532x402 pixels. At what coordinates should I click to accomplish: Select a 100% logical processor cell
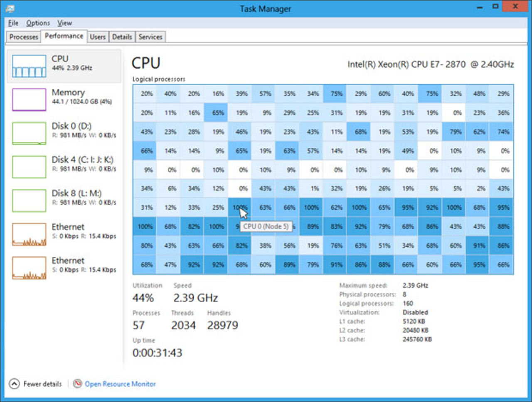[x=145, y=226]
